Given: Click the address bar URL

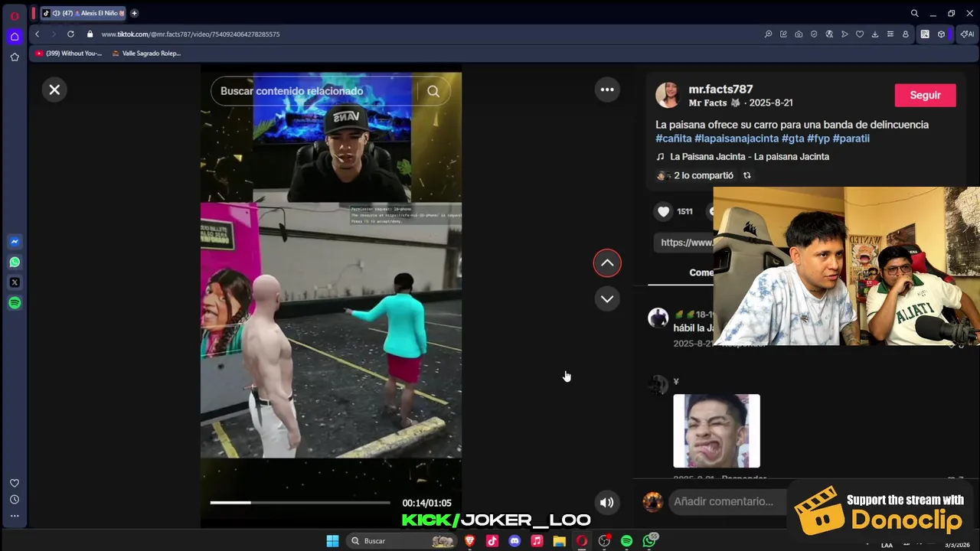Looking at the screenshot, I should (x=191, y=34).
